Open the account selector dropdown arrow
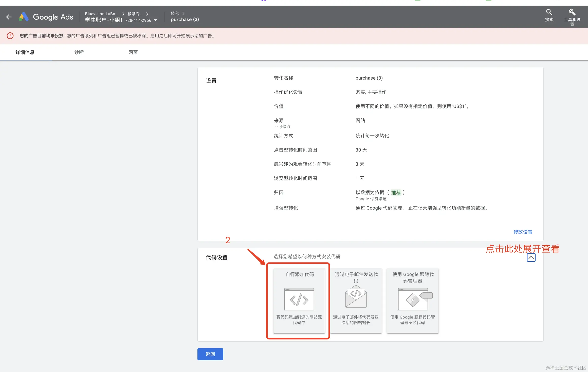This screenshot has width=588, height=372. [155, 20]
